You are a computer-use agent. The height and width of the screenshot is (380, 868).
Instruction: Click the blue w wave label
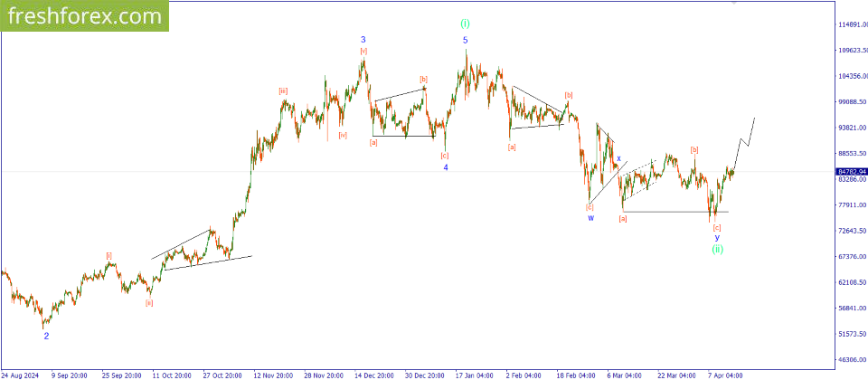590,218
